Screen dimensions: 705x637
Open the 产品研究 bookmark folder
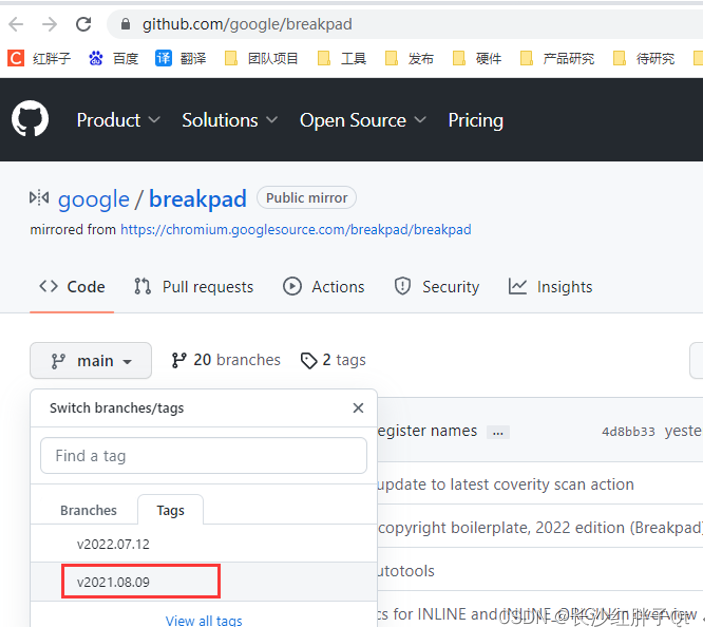(x=557, y=58)
